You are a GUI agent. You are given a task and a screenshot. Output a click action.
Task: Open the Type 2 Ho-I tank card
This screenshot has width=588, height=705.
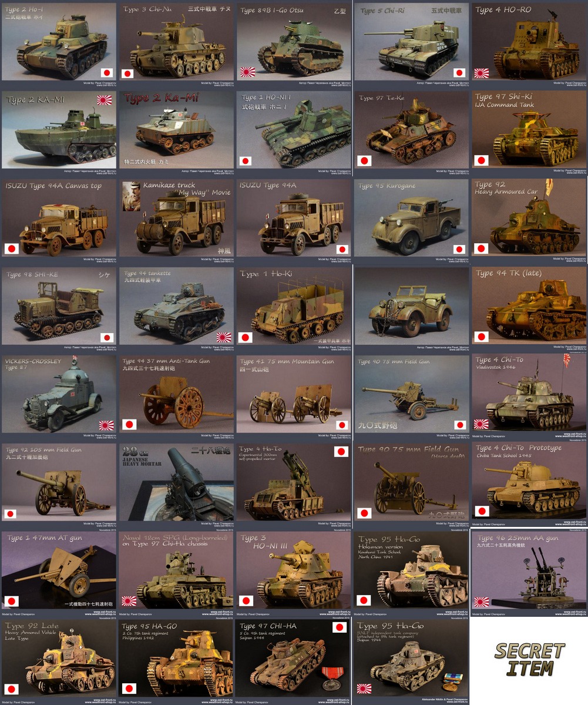point(59,42)
